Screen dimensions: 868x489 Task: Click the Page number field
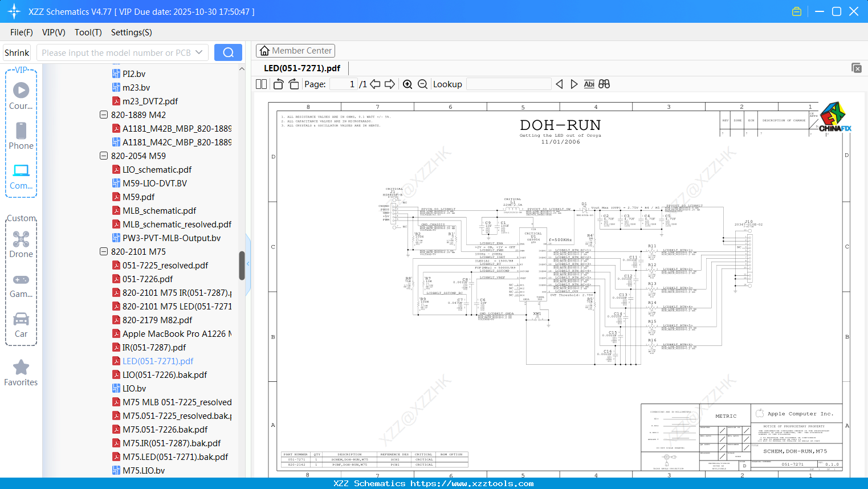[x=344, y=84]
